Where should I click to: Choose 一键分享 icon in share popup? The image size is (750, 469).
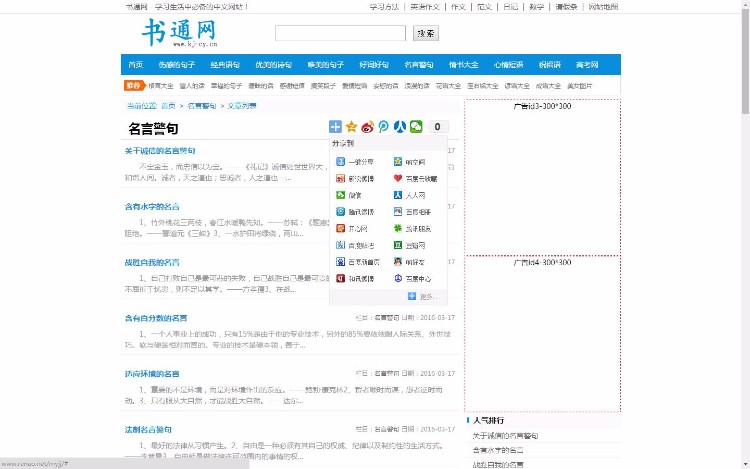click(341, 162)
